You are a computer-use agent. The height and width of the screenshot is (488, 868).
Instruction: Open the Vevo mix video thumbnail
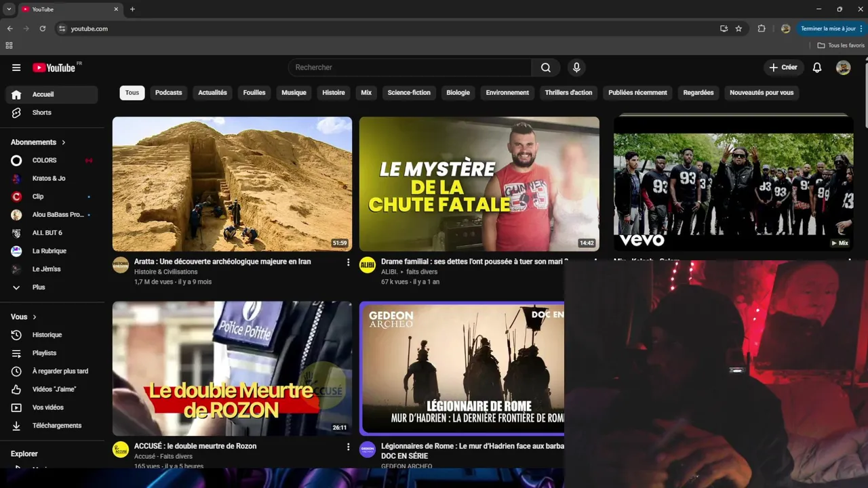pyautogui.click(x=733, y=184)
